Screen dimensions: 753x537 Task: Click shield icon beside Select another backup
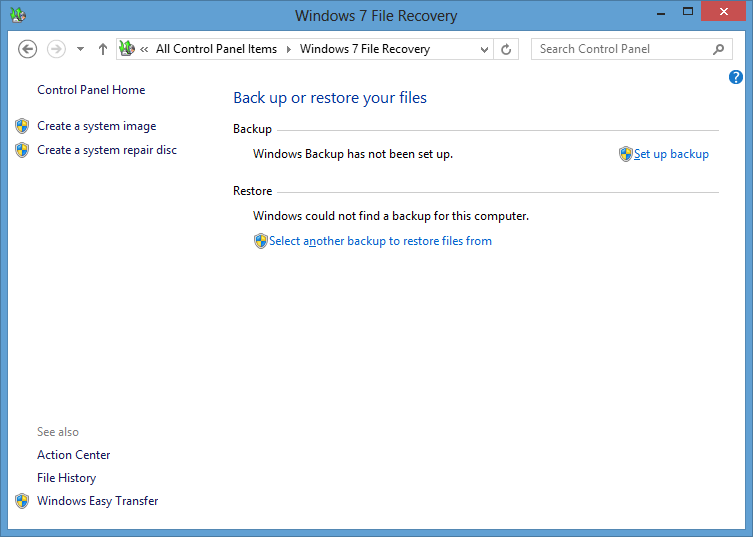(261, 241)
